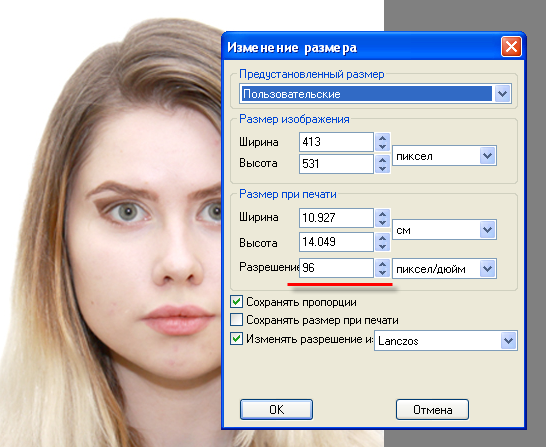This screenshot has width=546, height=447.
Task: Click the image width field 413
Action: (x=336, y=142)
